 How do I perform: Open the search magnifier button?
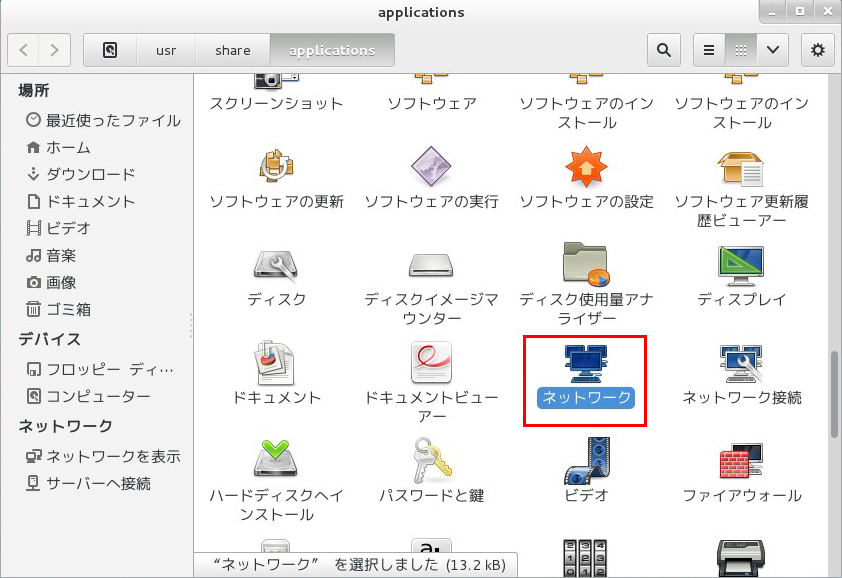(663, 50)
